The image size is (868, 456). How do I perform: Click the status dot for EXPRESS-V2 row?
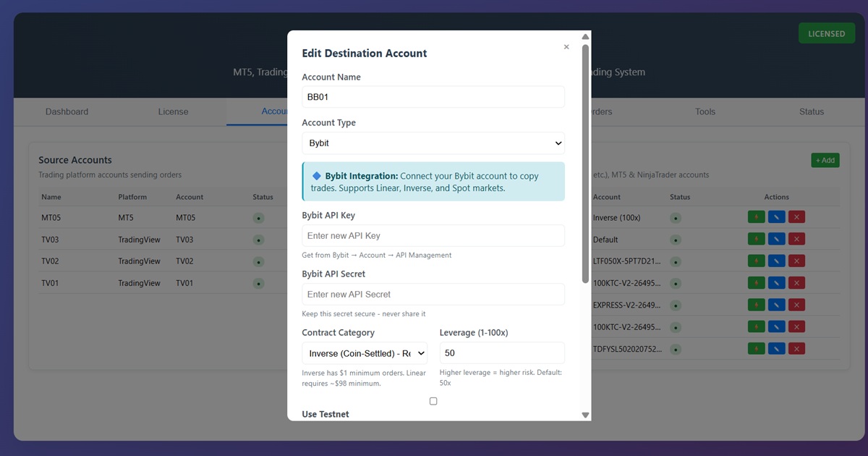tap(676, 305)
